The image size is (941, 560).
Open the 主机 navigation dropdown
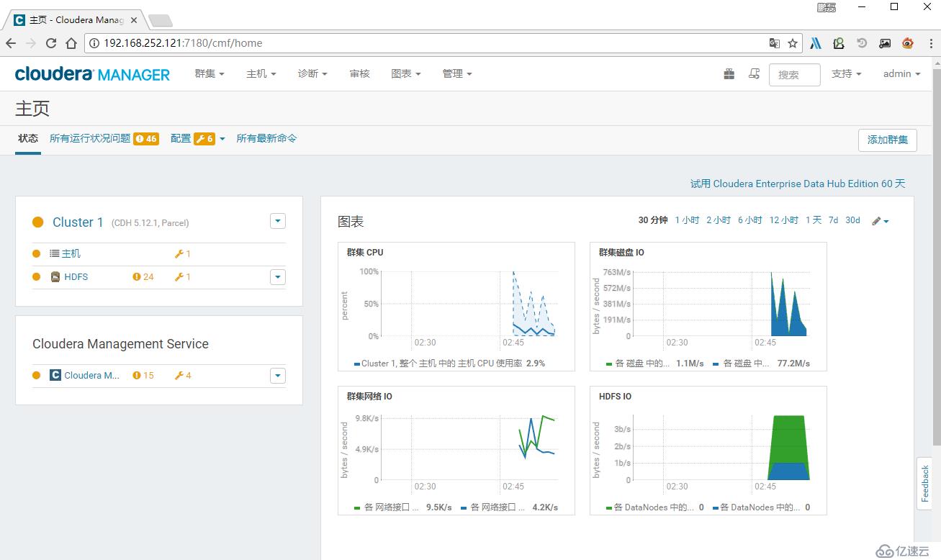point(261,73)
